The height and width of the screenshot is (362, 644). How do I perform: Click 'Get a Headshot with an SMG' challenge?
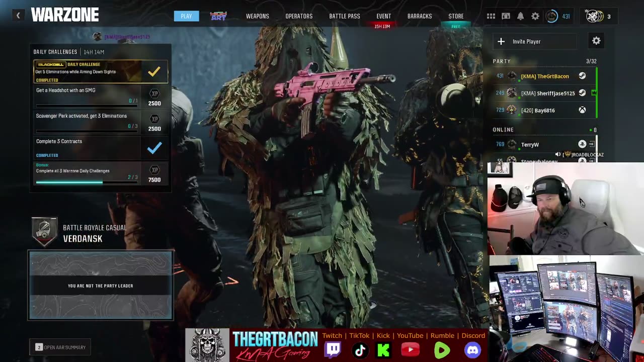coord(101,97)
